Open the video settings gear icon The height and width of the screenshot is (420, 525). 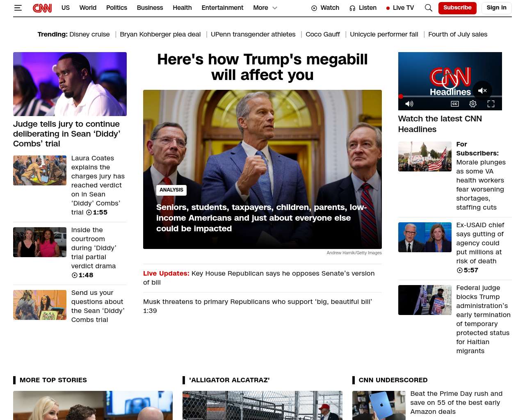tap(473, 104)
